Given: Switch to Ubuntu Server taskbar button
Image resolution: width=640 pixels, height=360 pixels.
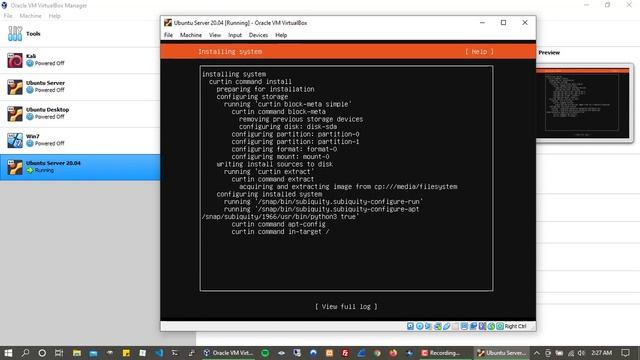Looking at the screenshot, I should pyautogui.click(x=502, y=353).
